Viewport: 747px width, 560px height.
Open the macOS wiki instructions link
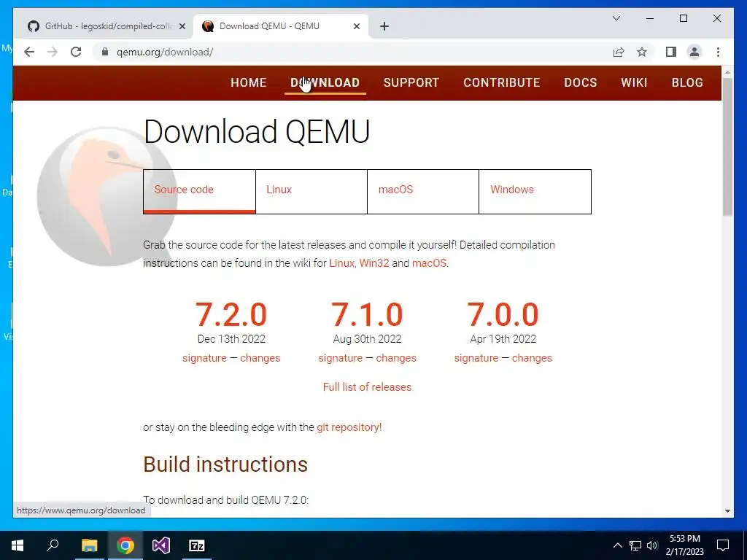[429, 262]
